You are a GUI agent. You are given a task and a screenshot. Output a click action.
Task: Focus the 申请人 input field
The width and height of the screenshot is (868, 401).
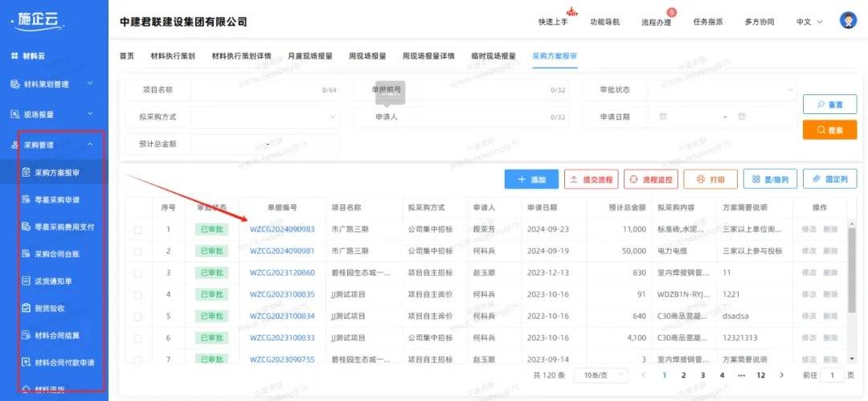pos(493,117)
